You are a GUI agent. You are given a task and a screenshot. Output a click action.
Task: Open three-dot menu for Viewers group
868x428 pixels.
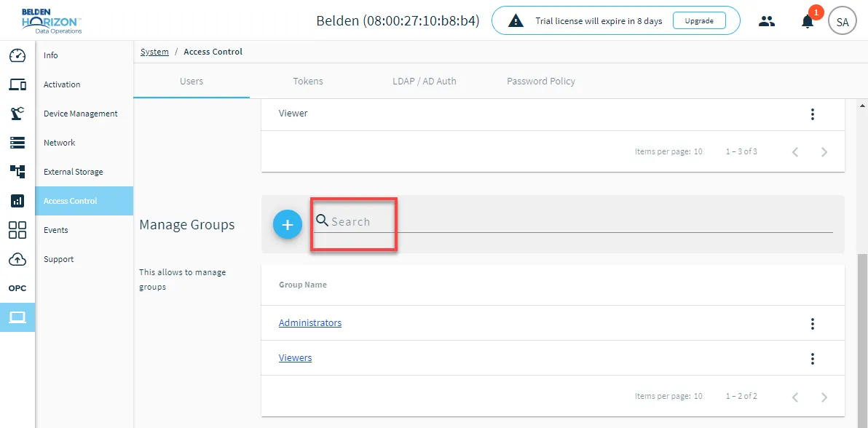(813, 359)
